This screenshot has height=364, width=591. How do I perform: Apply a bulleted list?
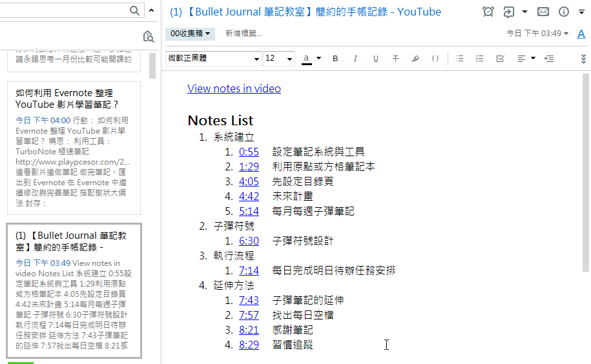(x=459, y=58)
